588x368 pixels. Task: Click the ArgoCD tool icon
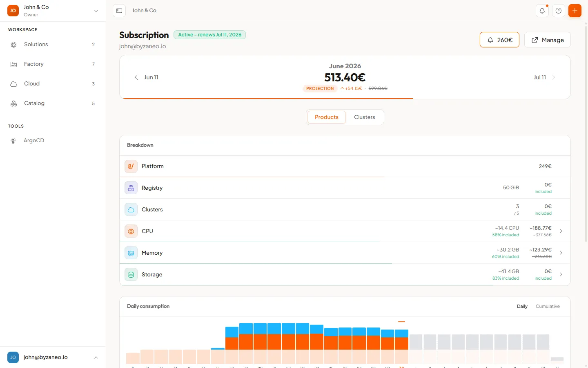[x=13, y=141]
